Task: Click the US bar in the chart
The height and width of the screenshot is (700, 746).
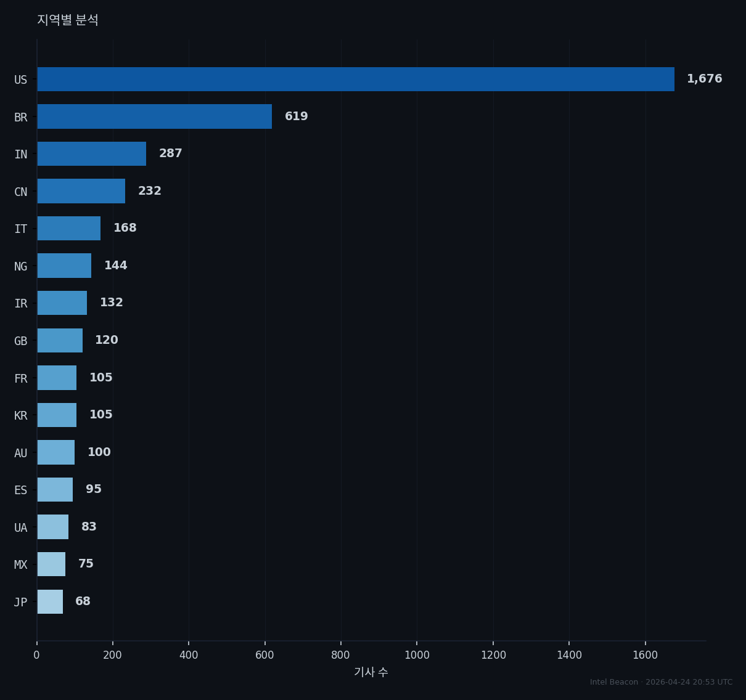Action: (356, 79)
